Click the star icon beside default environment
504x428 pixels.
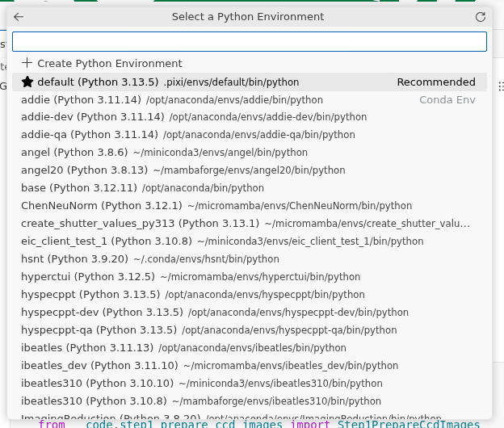(27, 82)
